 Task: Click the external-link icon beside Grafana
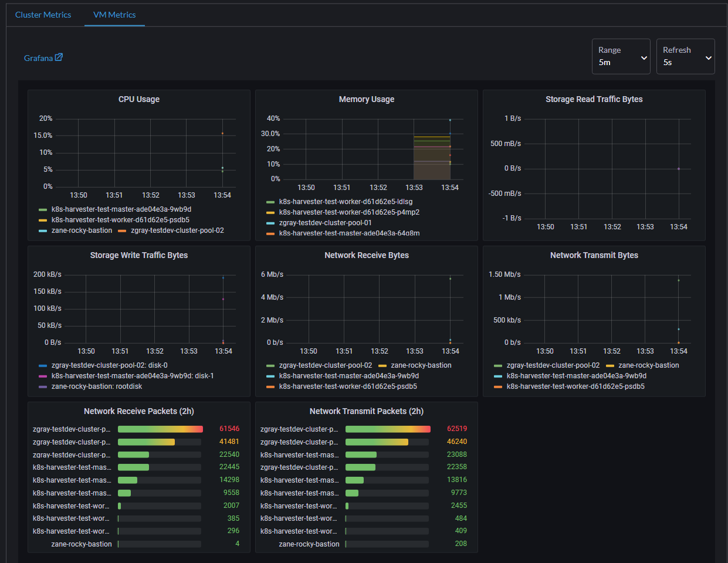coord(59,57)
